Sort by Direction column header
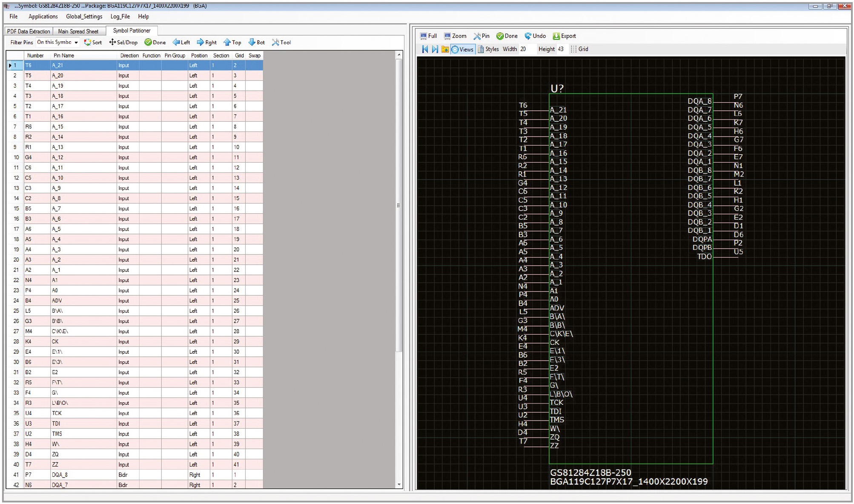Screen dimensions: 854x504 point(128,55)
